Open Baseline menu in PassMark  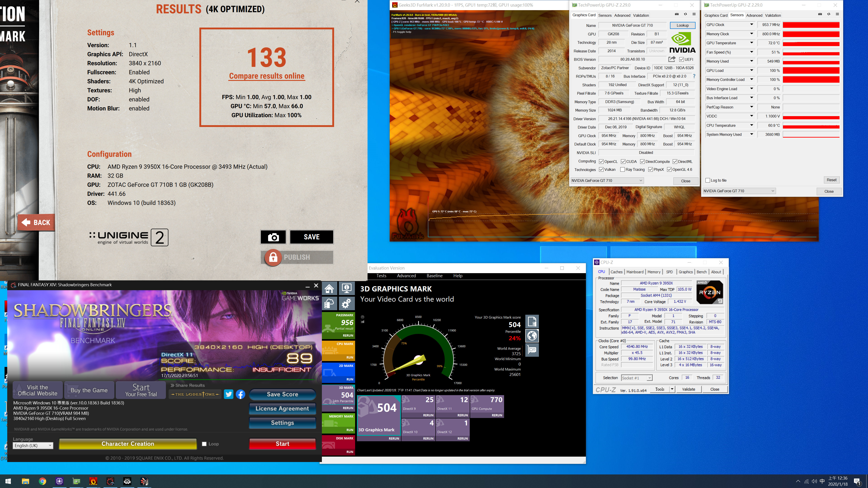[x=434, y=276]
